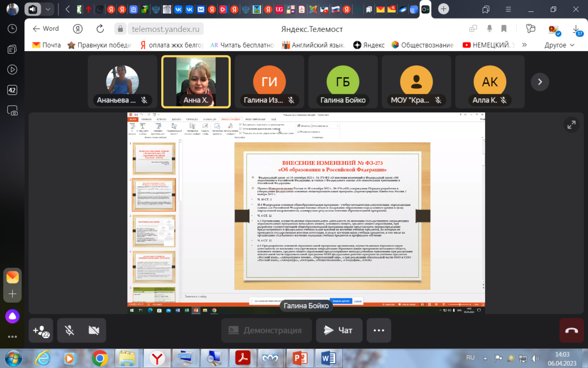This screenshot has width=588, height=368.
Task: Select Галина Бойко ГБ participant tile
Action: [343, 81]
